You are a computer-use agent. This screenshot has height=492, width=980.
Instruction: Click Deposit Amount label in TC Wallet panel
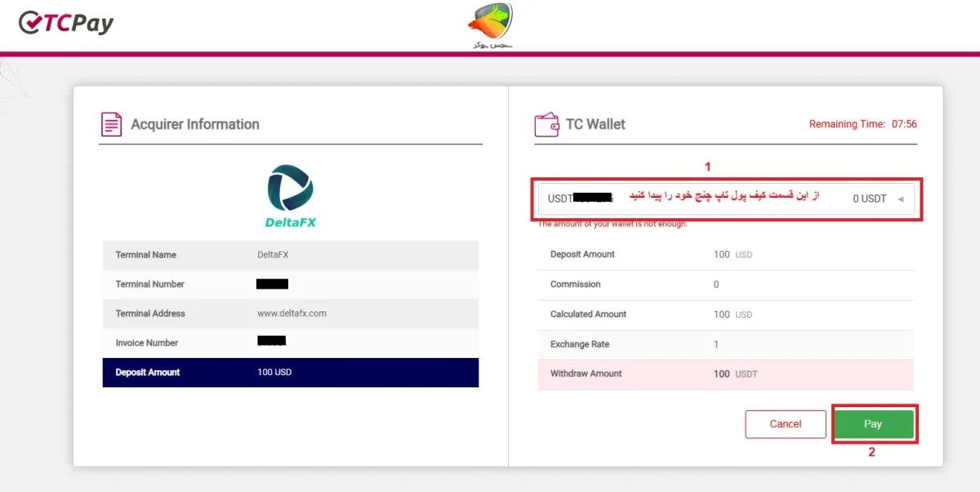click(582, 254)
